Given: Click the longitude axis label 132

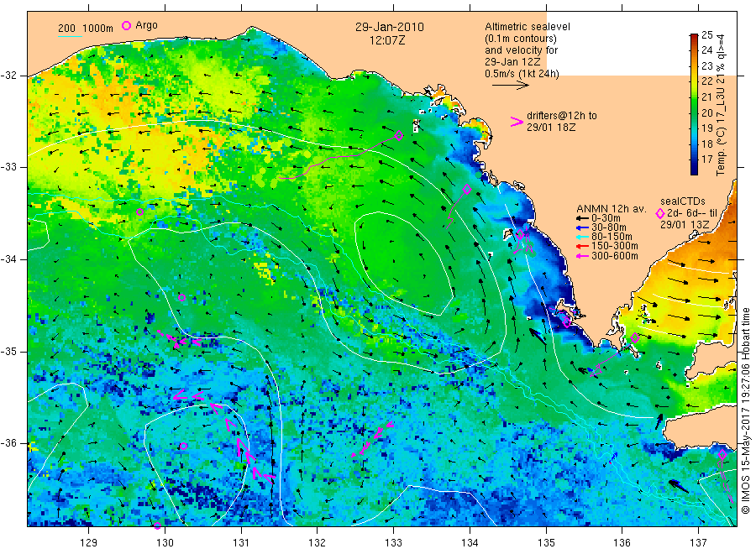Looking at the screenshot, I should [x=318, y=543].
